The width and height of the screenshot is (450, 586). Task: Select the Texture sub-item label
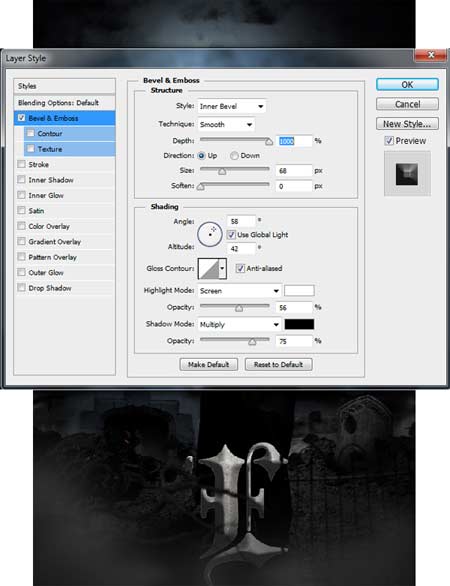tap(50, 149)
